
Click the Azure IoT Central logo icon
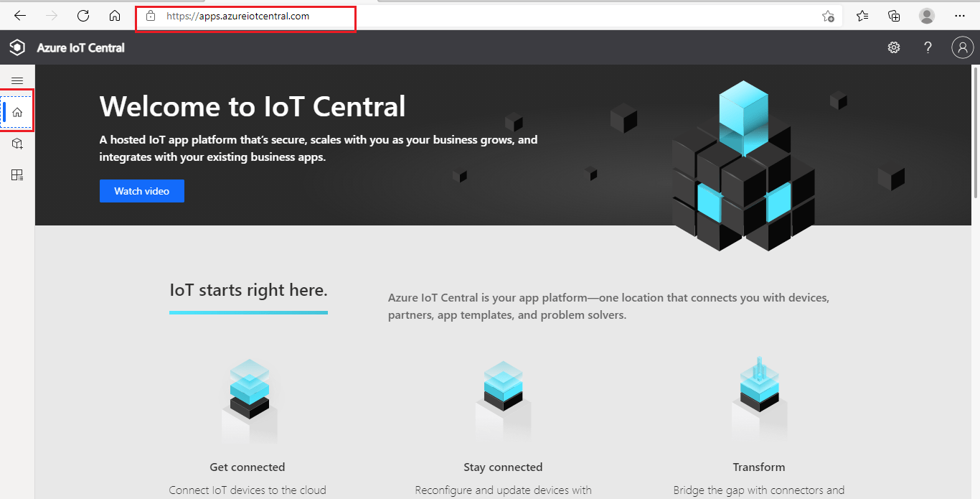click(x=17, y=47)
